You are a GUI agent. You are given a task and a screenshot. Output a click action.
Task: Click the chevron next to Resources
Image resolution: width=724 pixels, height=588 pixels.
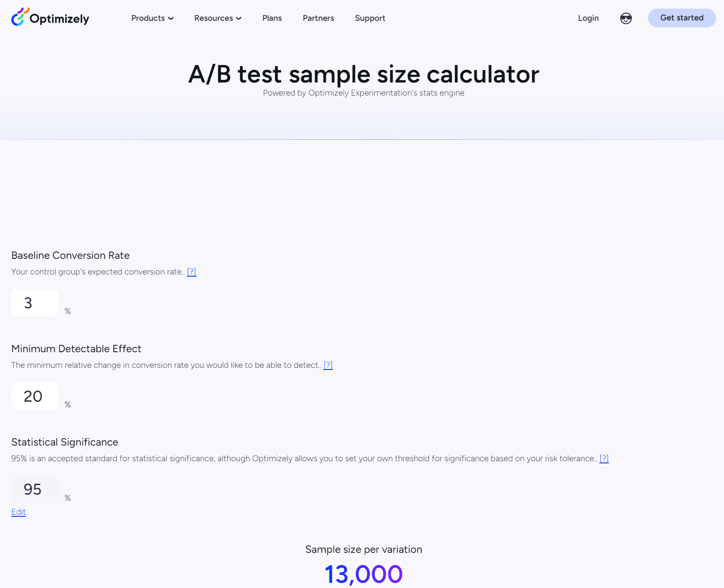tap(239, 18)
